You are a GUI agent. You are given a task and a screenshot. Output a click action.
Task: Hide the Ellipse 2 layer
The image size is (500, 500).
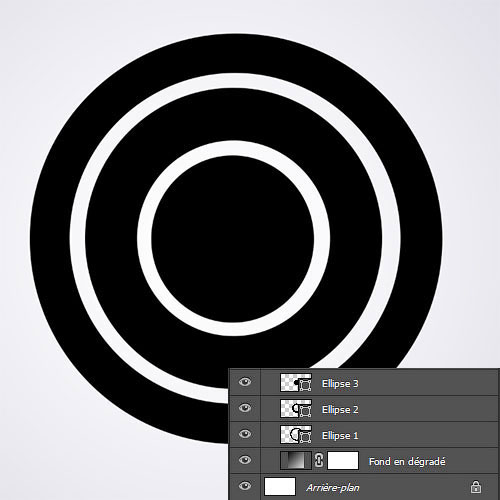[x=245, y=408]
